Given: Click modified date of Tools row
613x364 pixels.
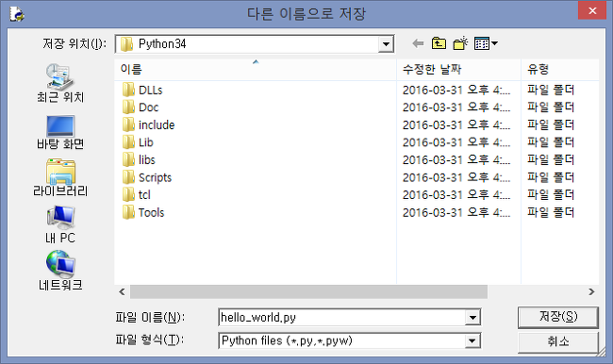Looking at the screenshot, I should [456, 212].
